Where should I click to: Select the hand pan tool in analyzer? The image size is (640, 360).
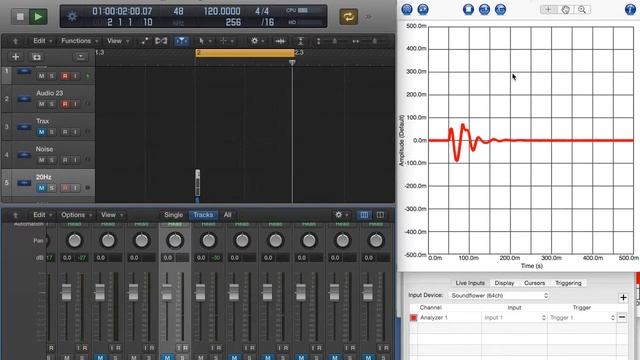[565, 9]
